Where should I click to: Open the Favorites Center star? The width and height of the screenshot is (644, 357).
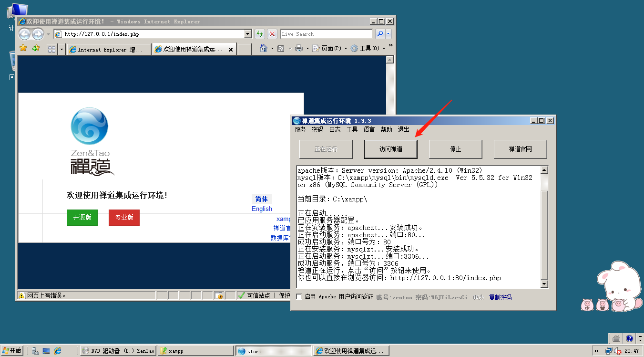click(23, 48)
